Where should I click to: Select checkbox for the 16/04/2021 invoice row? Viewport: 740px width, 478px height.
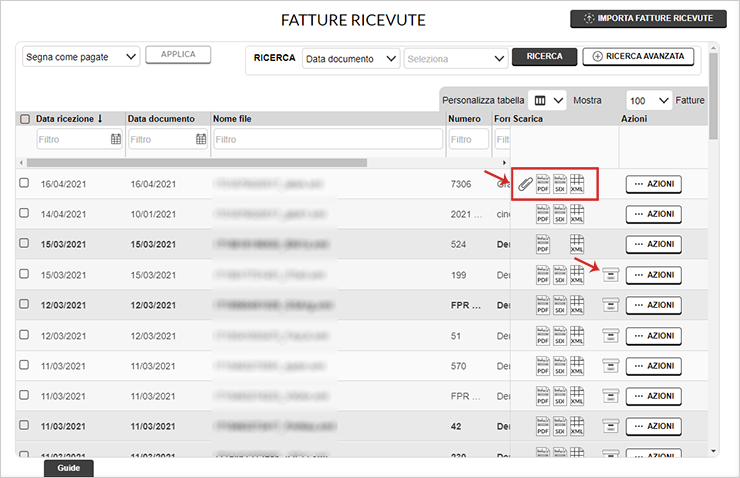point(25,184)
